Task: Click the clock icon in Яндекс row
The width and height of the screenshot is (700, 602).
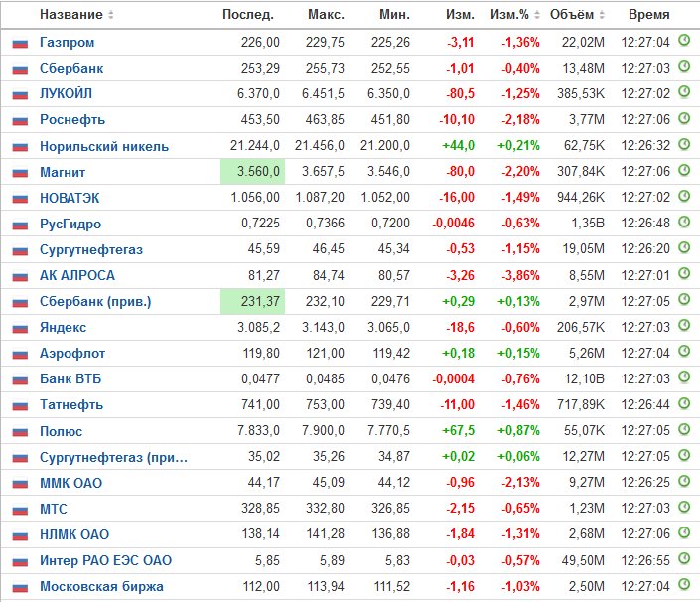Action: [684, 325]
